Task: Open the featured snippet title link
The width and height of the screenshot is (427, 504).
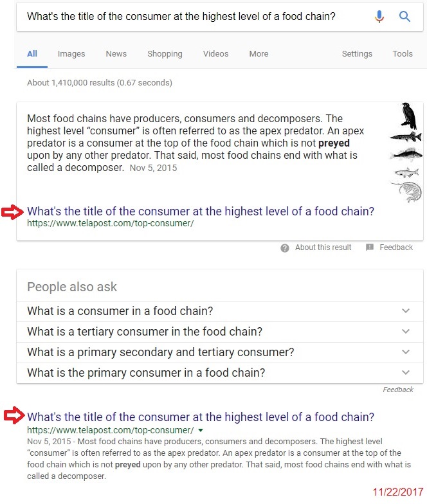Action: (201, 212)
